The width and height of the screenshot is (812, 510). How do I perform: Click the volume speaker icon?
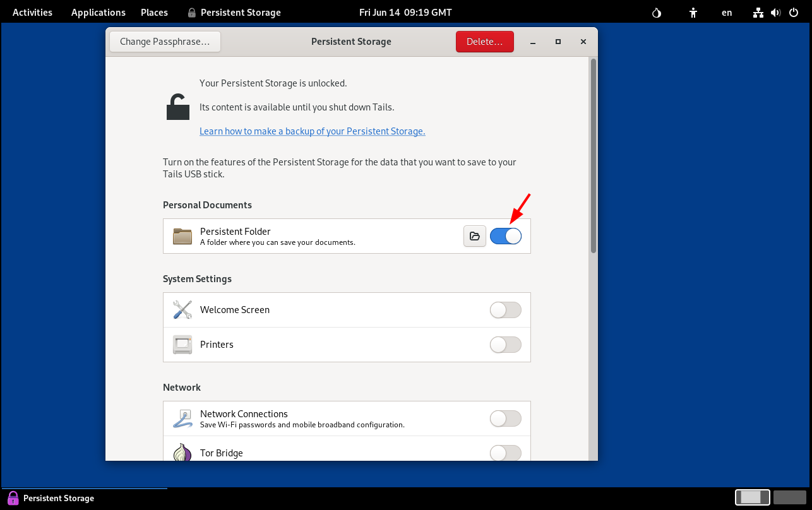[x=775, y=13]
